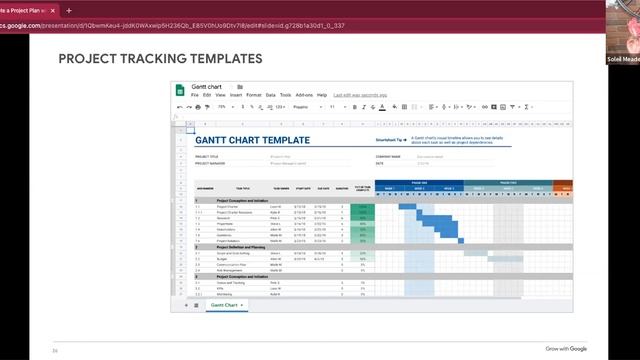Open the fill color bucket

[395, 107]
